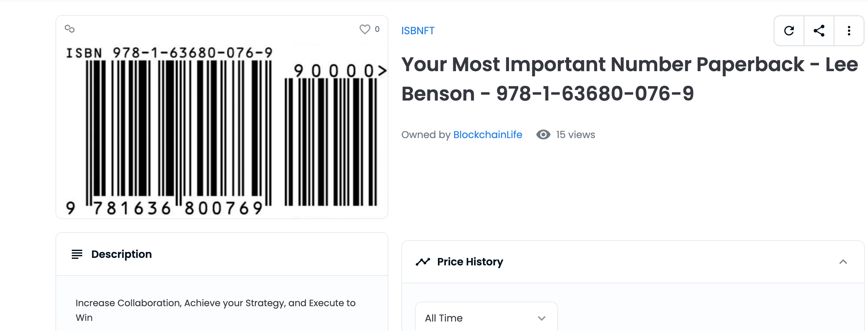Viewport: 868px width, 331px height.
Task: Click the Price History header title
Action: click(470, 262)
